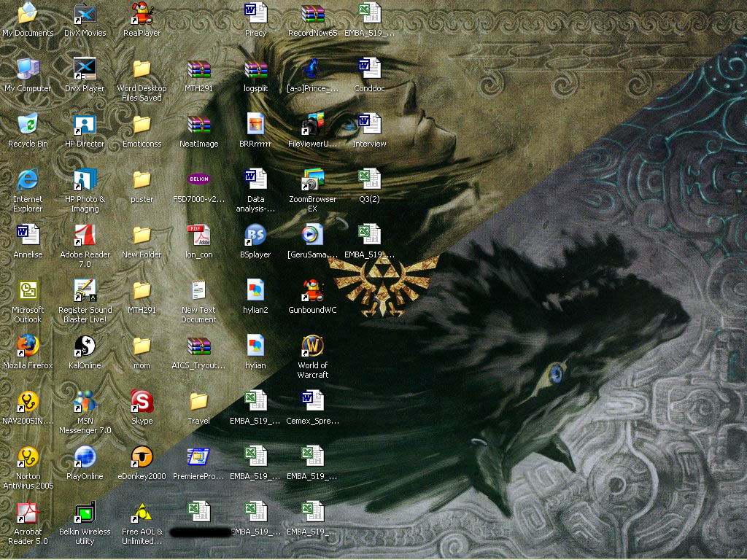Select the Skype desktop icon

coord(142,402)
